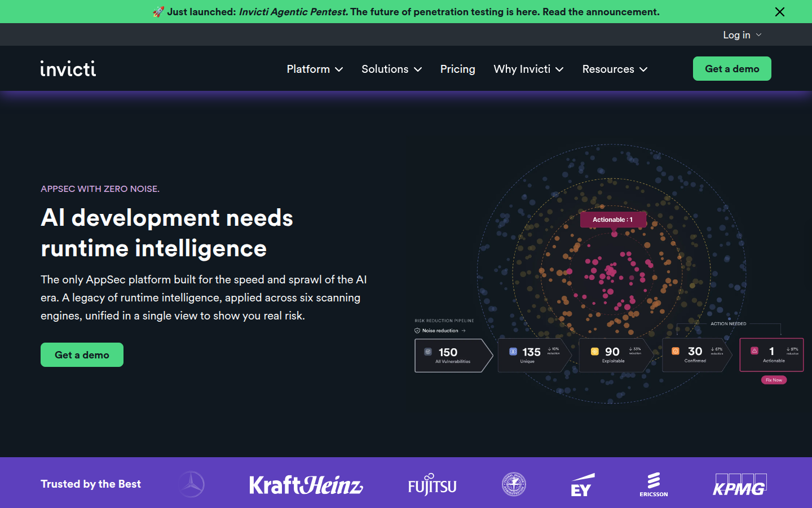Click the Fujitsu logo
Image resolution: width=812 pixels, height=508 pixels.
[x=433, y=485]
